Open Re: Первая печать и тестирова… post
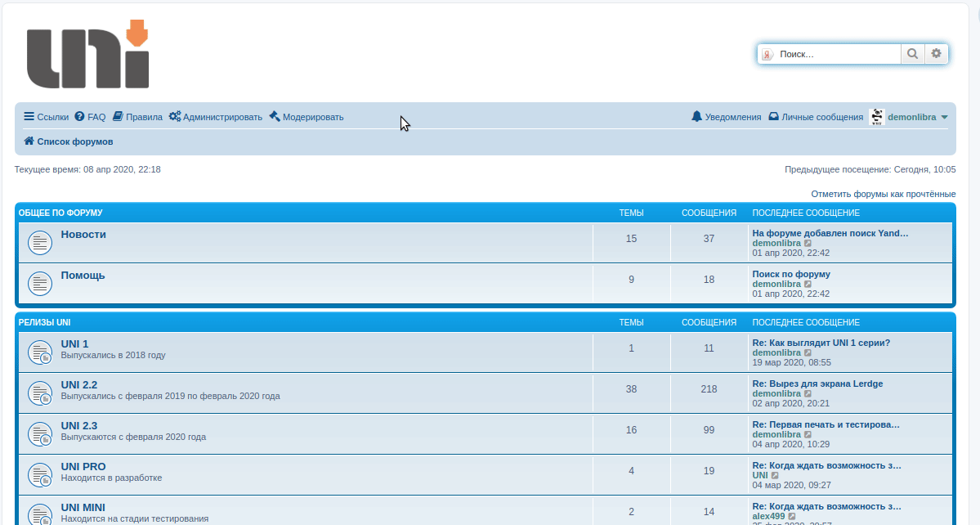Viewport: 980px width, 525px height. 826,425
